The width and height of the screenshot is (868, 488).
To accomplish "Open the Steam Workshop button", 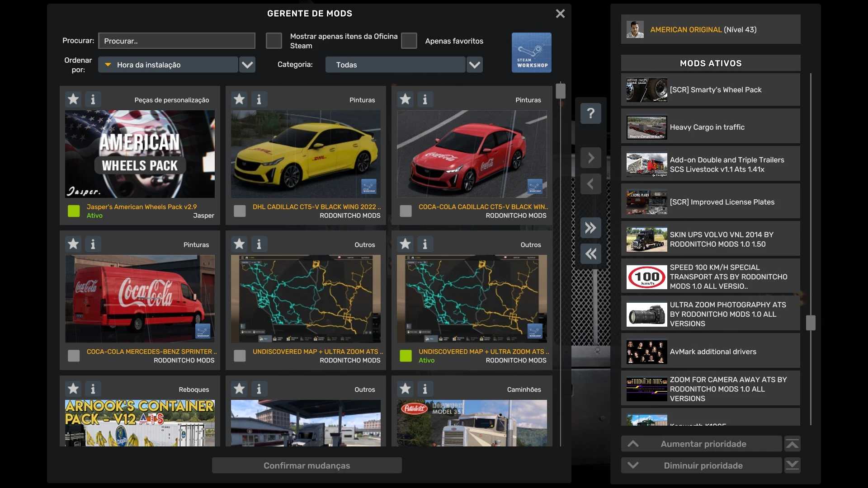I will [531, 52].
